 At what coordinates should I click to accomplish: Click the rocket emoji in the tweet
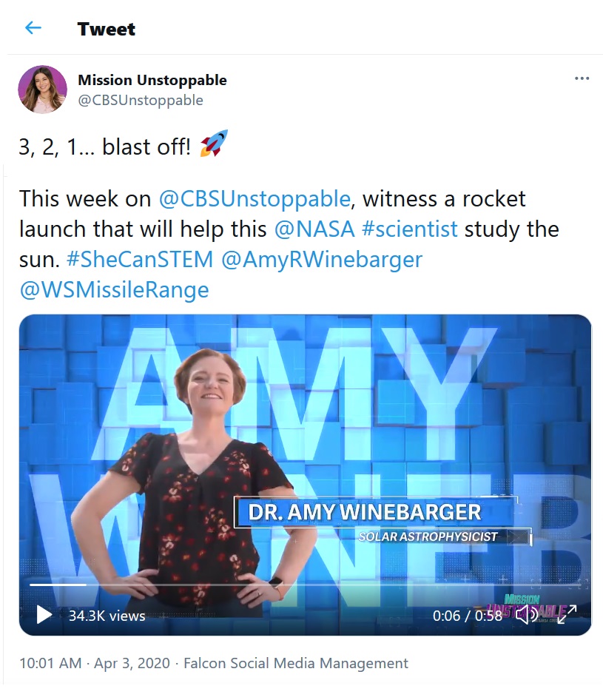(215, 144)
